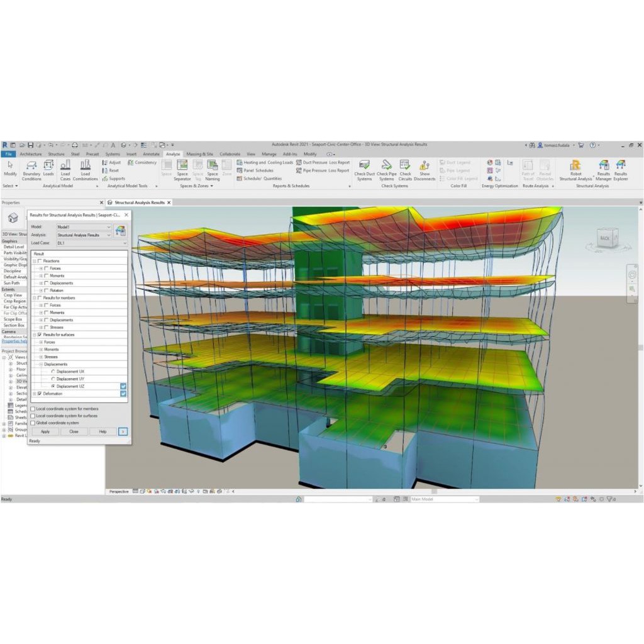Click the Displacement UZ color swatch
644x644 pixels.
tap(123, 386)
